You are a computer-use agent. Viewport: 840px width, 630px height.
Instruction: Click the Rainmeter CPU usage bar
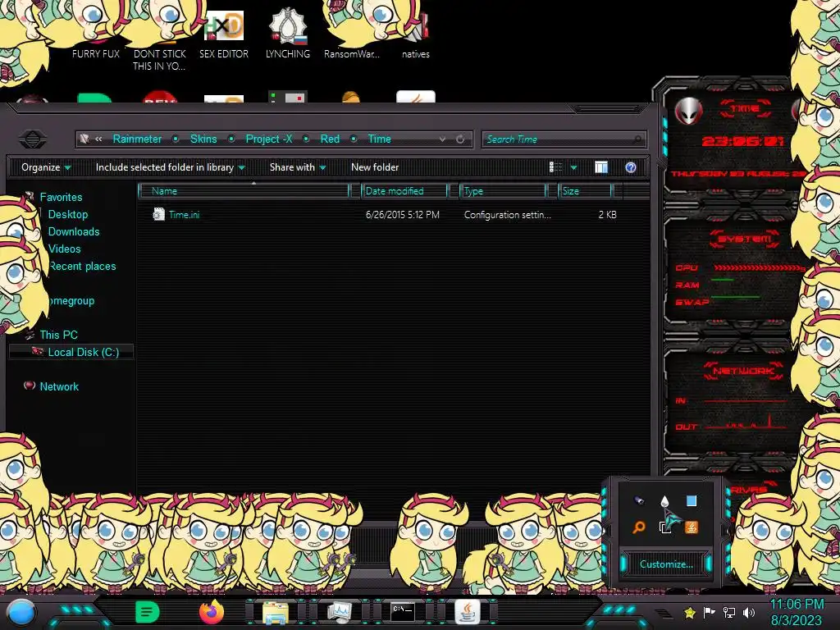pos(759,267)
